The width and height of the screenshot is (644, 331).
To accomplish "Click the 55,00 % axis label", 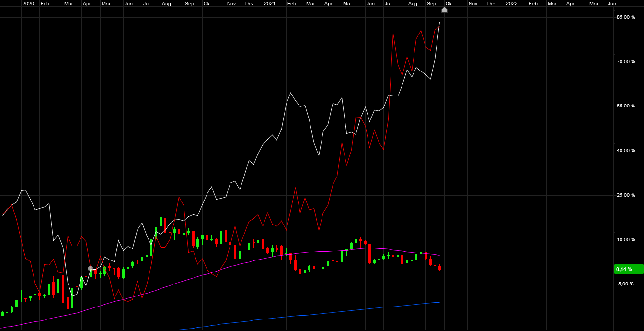I will [x=626, y=106].
